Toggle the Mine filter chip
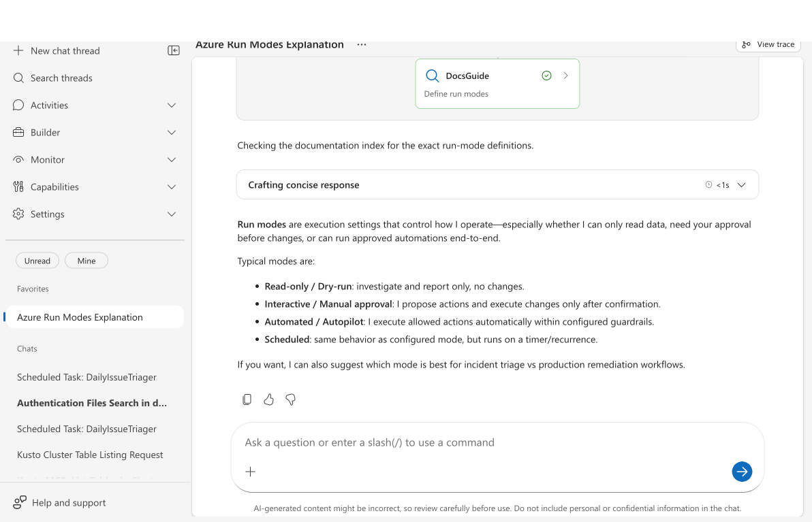This screenshot has height=522, width=812. click(x=87, y=261)
